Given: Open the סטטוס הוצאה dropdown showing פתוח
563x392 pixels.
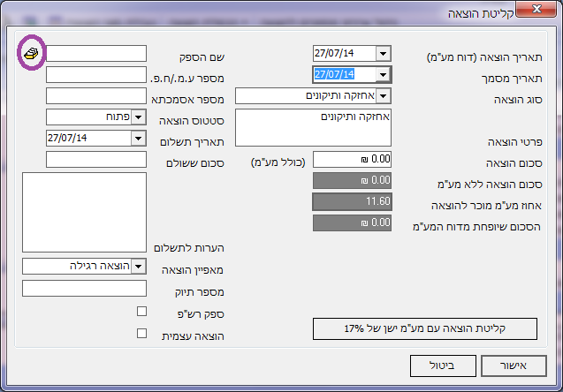Looking at the screenshot, I should click(139, 117).
